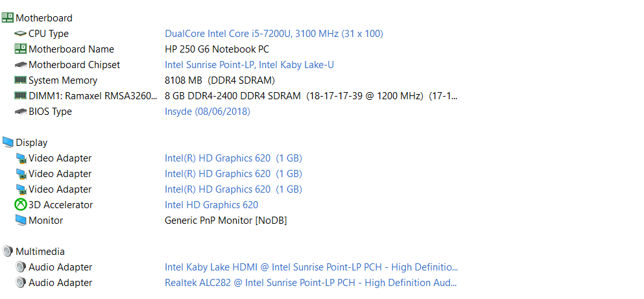Open the Intel Sunrise Point-LP chipset link
644x299 pixels.
click(x=249, y=65)
